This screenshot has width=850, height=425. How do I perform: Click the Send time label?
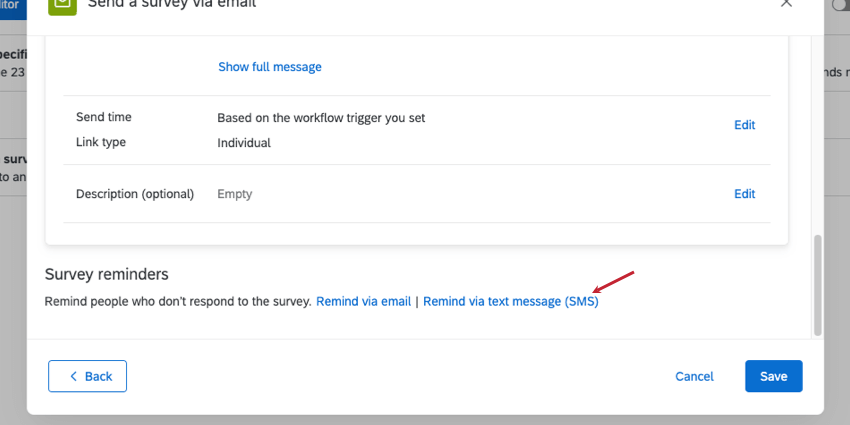click(104, 117)
